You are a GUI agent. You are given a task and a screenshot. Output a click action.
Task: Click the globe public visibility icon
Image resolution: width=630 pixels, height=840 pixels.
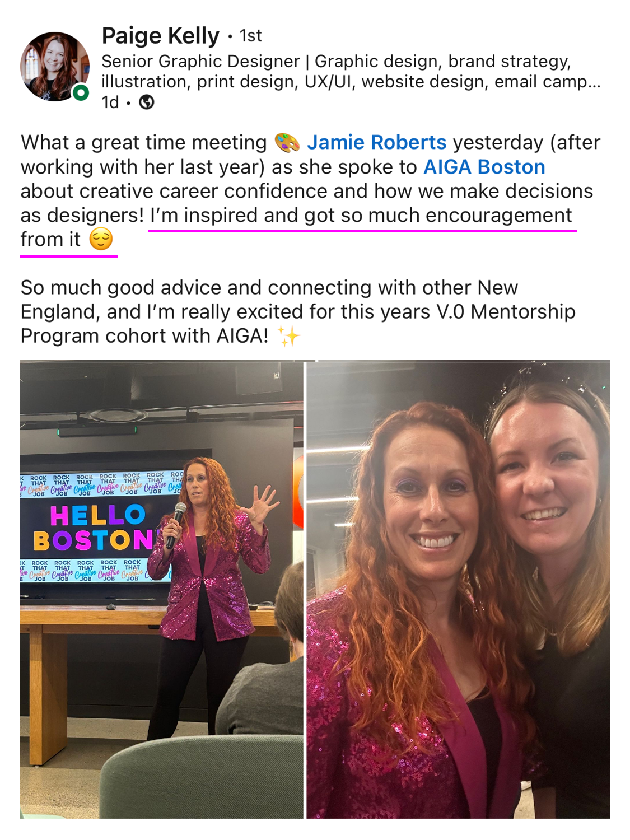coord(147,102)
